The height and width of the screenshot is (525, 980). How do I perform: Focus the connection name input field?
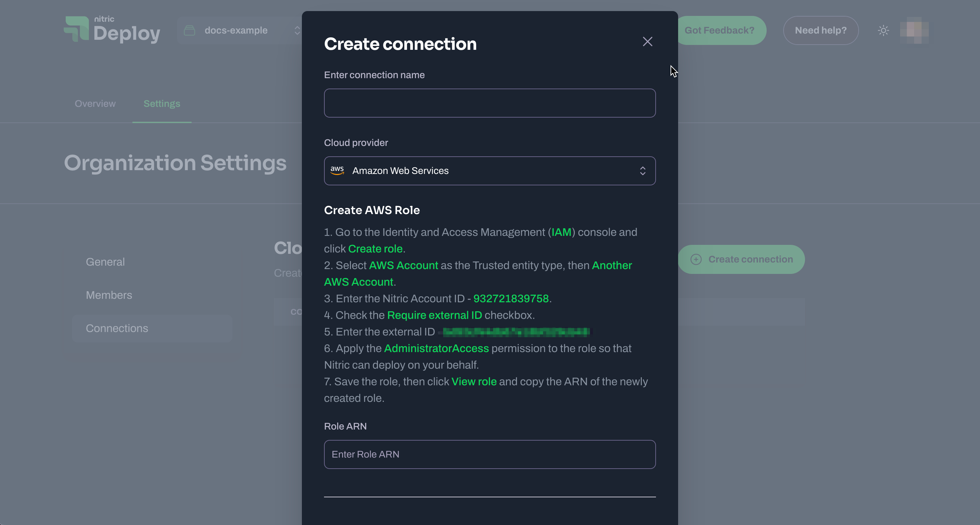click(490, 103)
